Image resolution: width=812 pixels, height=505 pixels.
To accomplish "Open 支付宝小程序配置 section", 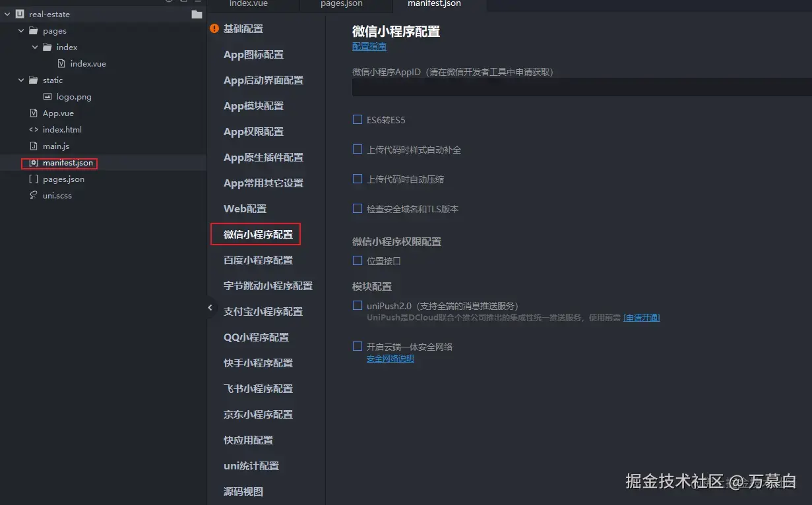I will coord(263,312).
